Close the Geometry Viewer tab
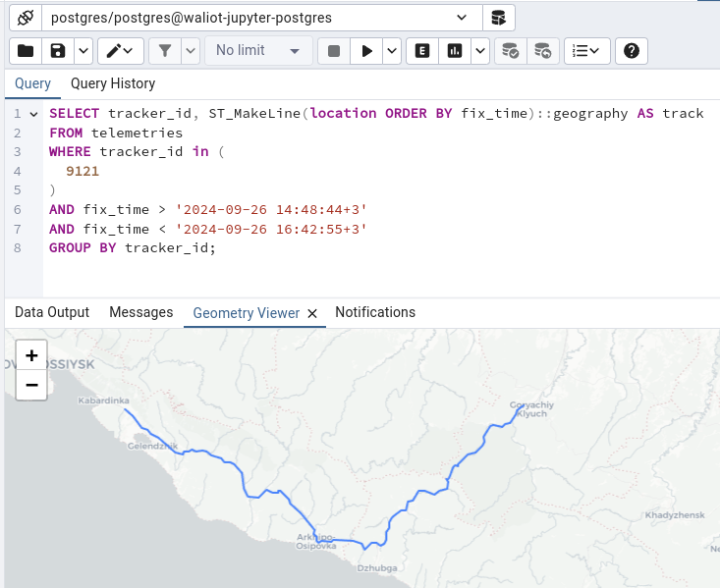 pos(312,313)
